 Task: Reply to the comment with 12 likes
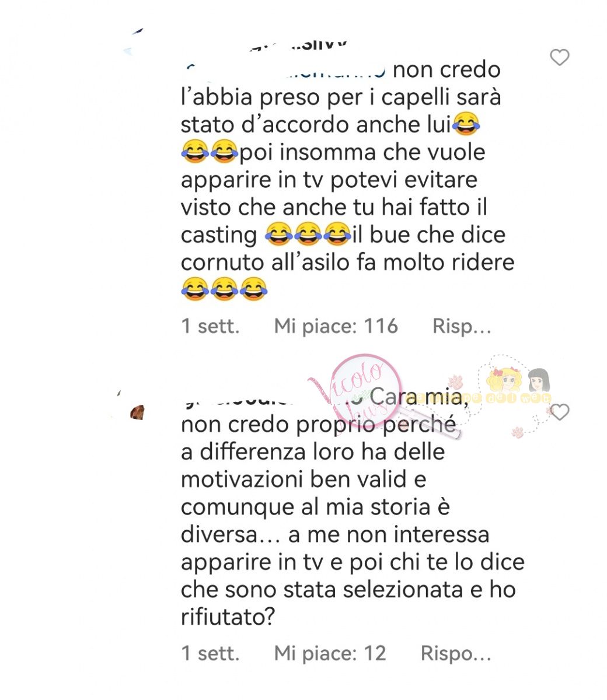click(456, 653)
